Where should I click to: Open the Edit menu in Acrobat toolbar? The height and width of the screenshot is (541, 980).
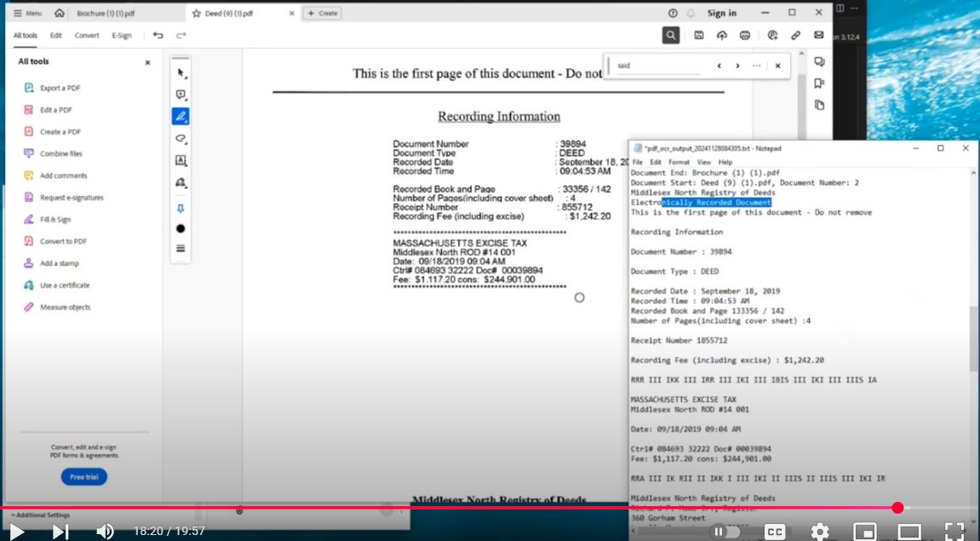click(x=55, y=36)
